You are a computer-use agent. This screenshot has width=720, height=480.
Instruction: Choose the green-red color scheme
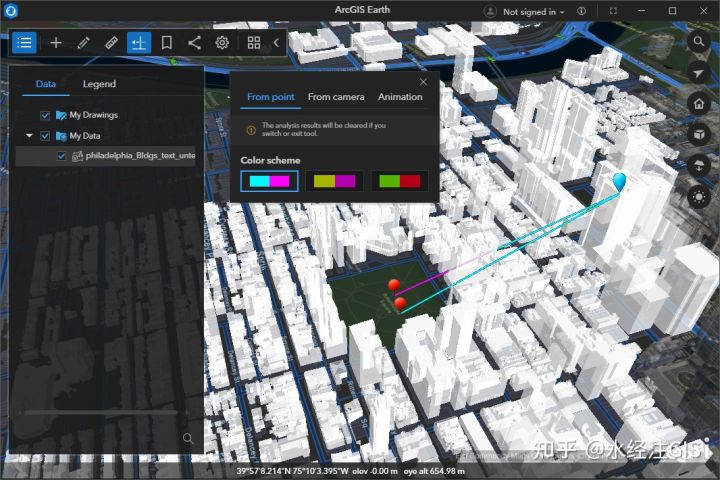[x=399, y=181]
